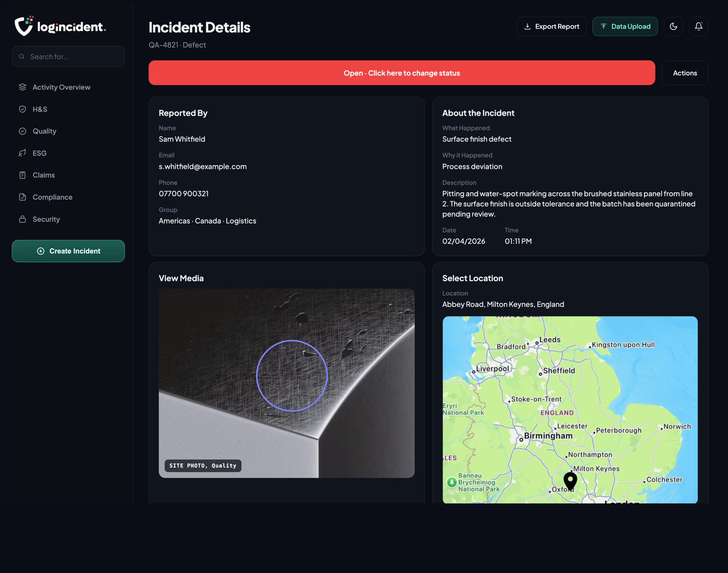Open the Actions dropdown
Screen dimensions: 728x573
685,73
